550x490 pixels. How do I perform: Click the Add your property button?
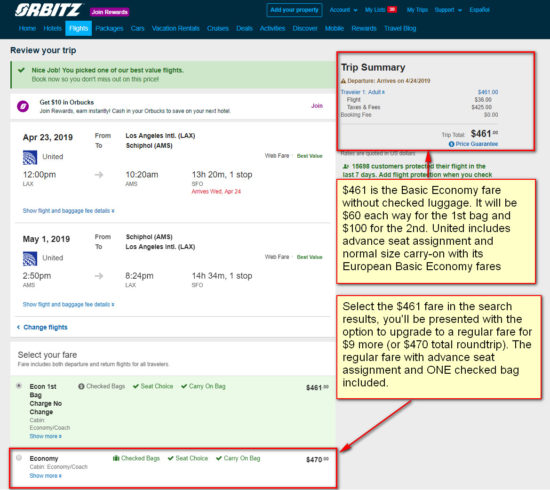click(x=294, y=10)
